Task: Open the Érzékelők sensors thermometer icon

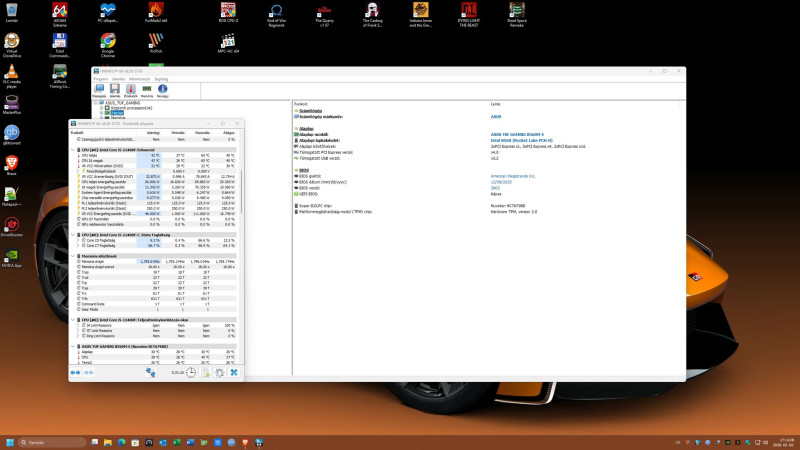Action: (x=131, y=89)
